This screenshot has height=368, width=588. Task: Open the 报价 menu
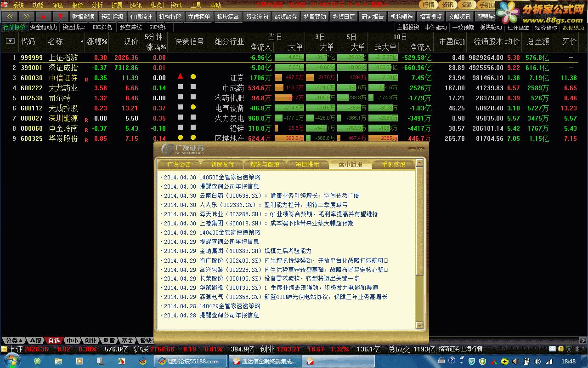pyautogui.click(x=78, y=6)
